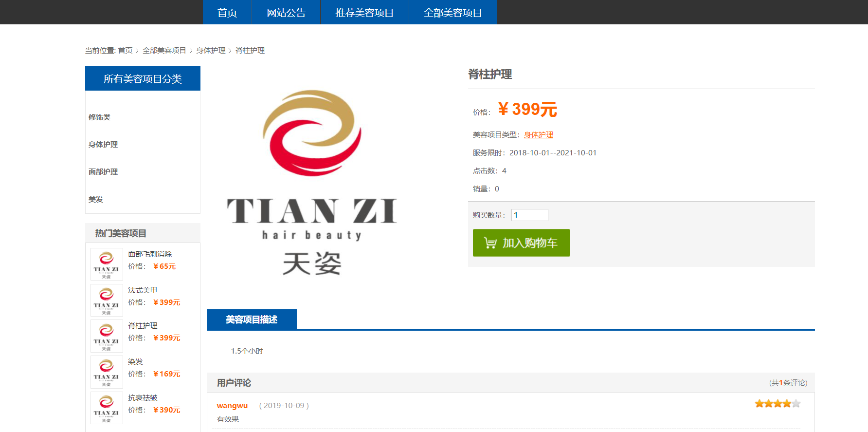Viewport: 868px width, 432px height.
Task: Click 脊柱护理 in the breadcrumb
Action: [250, 51]
